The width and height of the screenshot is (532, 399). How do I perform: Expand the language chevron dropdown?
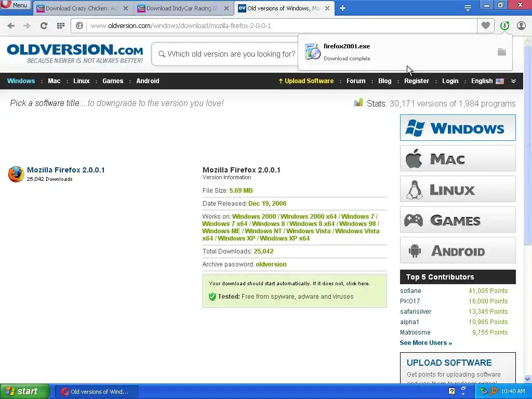pyautogui.click(x=513, y=81)
